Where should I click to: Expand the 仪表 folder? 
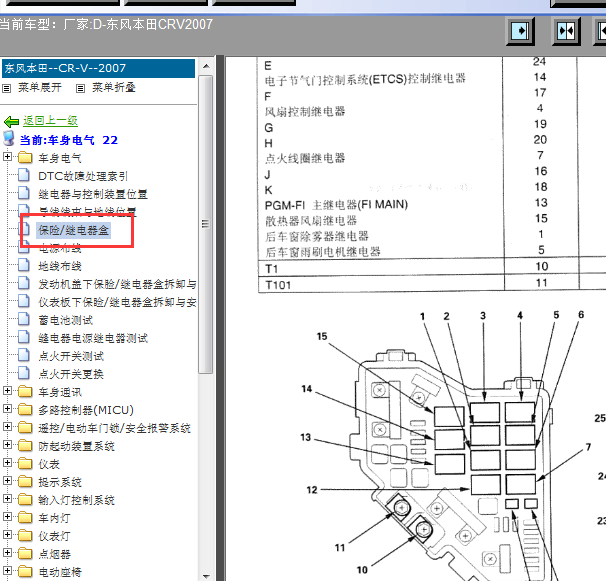(7, 463)
